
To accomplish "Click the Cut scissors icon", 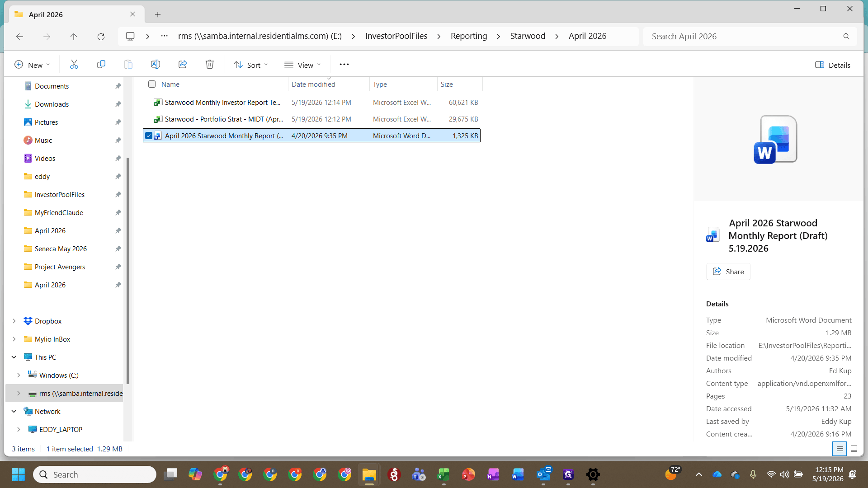I will point(74,65).
